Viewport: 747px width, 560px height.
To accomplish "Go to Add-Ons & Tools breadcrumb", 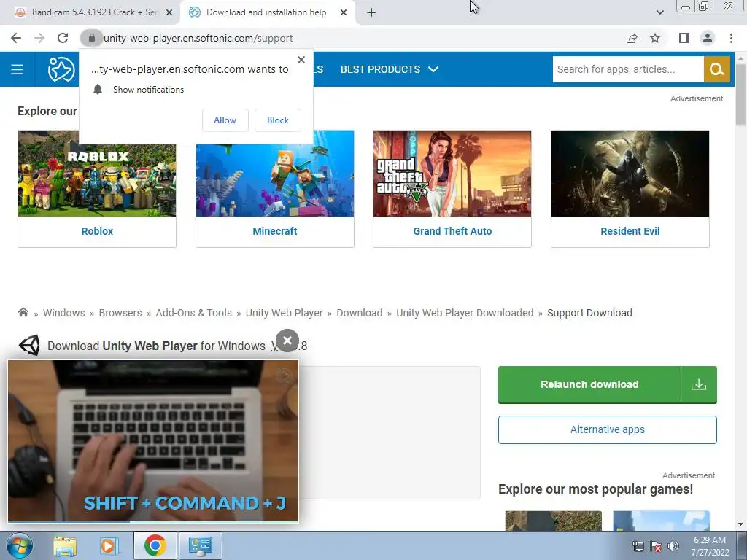I will pos(194,313).
